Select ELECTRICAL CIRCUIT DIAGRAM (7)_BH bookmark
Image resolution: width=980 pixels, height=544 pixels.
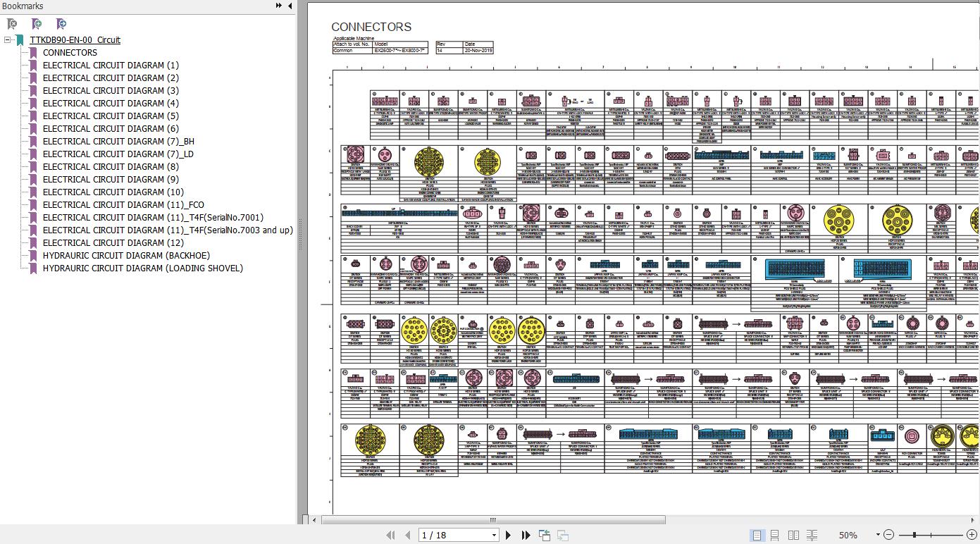118,142
